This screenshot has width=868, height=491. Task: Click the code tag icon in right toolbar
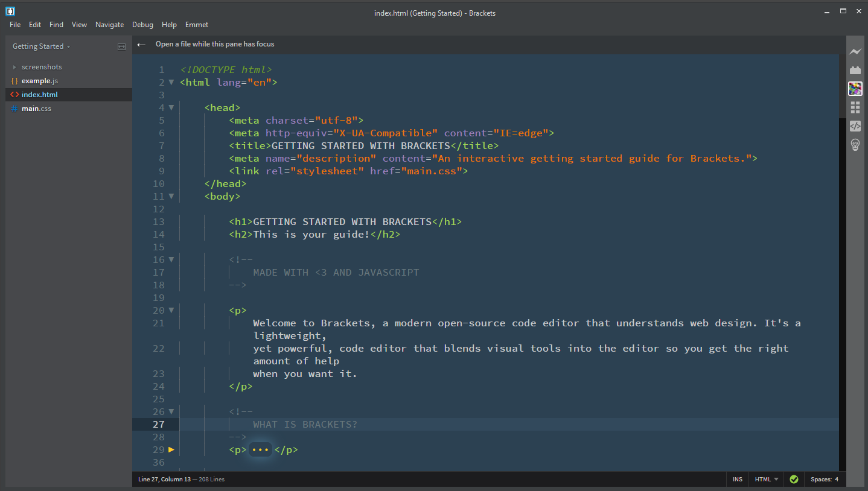(x=855, y=126)
